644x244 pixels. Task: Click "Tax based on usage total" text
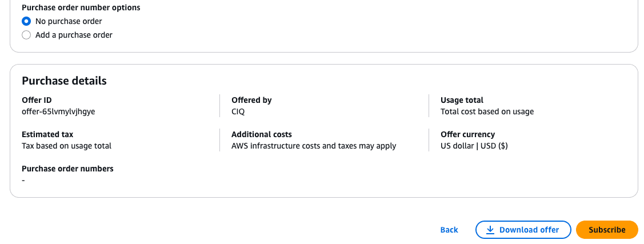[x=66, y=146]
